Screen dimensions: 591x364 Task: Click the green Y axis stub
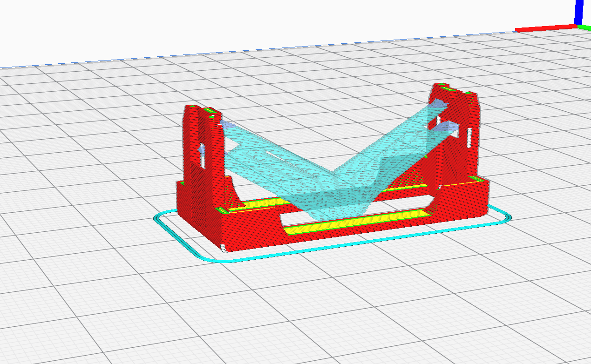(x=585, y=27)
